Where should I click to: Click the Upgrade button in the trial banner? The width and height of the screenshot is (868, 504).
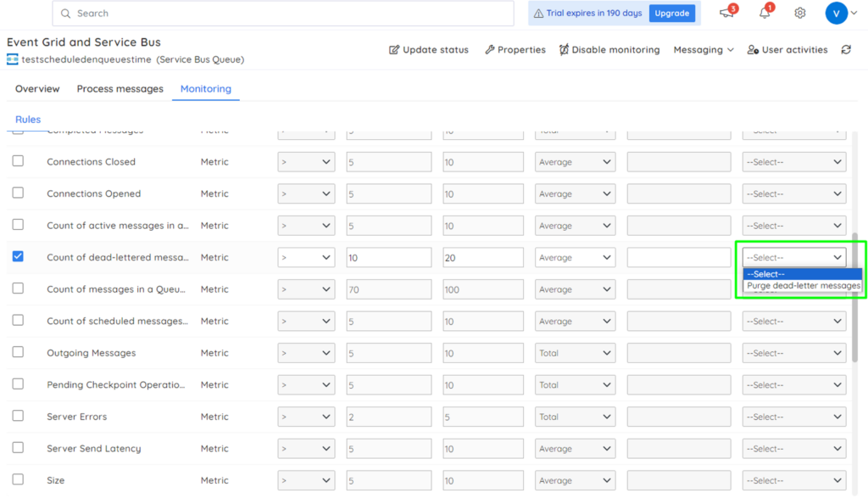tap(672, 13)
